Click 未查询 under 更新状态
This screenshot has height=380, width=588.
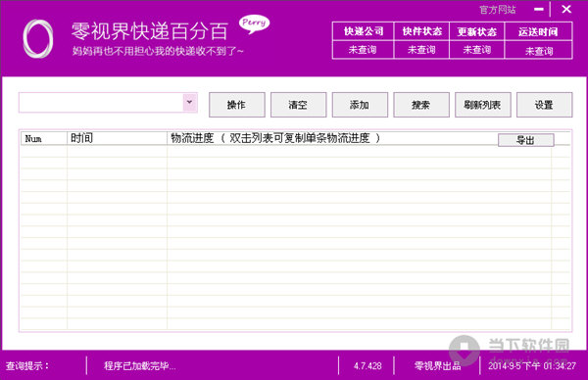pyautogui.click(x=477, y=50)
